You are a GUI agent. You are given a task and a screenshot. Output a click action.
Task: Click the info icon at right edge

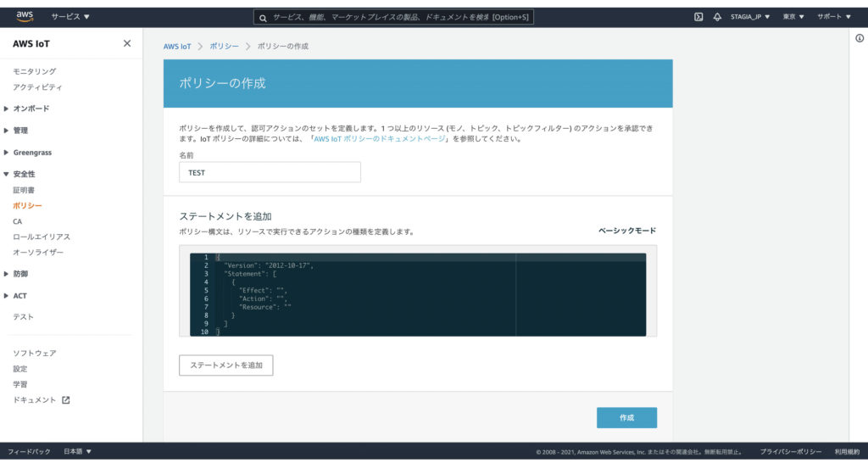[x=859, y=38]
